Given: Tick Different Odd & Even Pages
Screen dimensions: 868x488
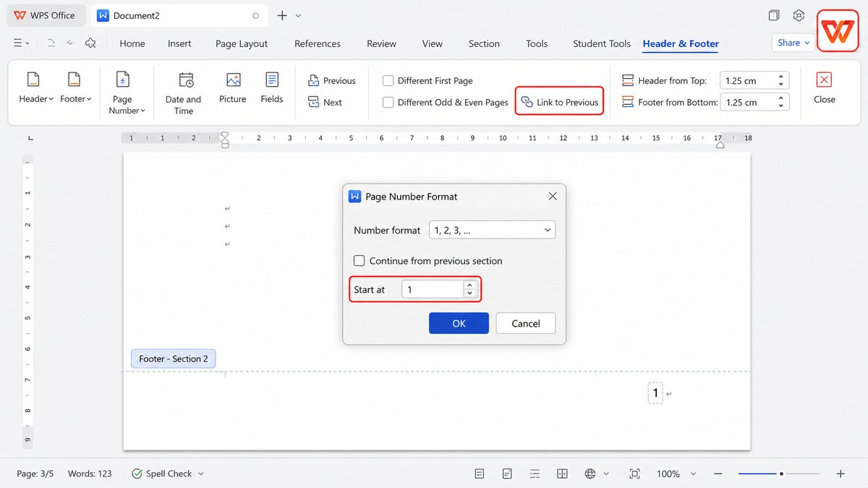Looking at the screenshot, I should pyautogui.click(x=388, y=103).
